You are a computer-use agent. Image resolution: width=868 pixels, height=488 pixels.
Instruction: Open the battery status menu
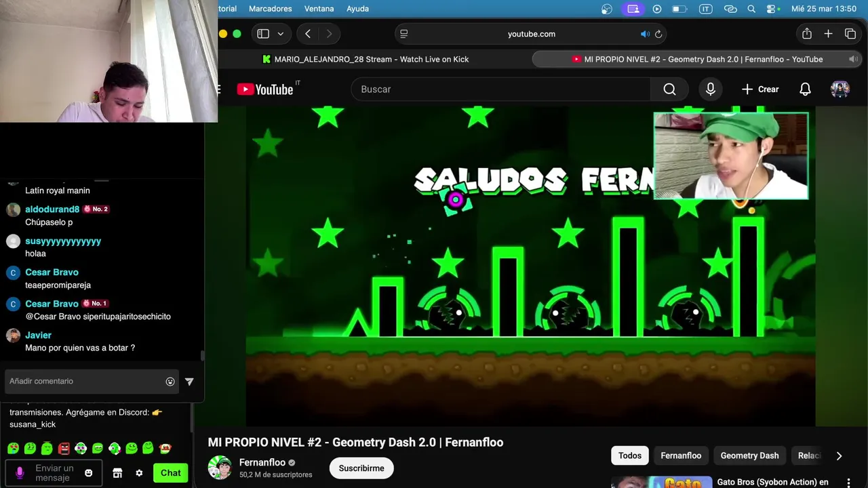679,9
